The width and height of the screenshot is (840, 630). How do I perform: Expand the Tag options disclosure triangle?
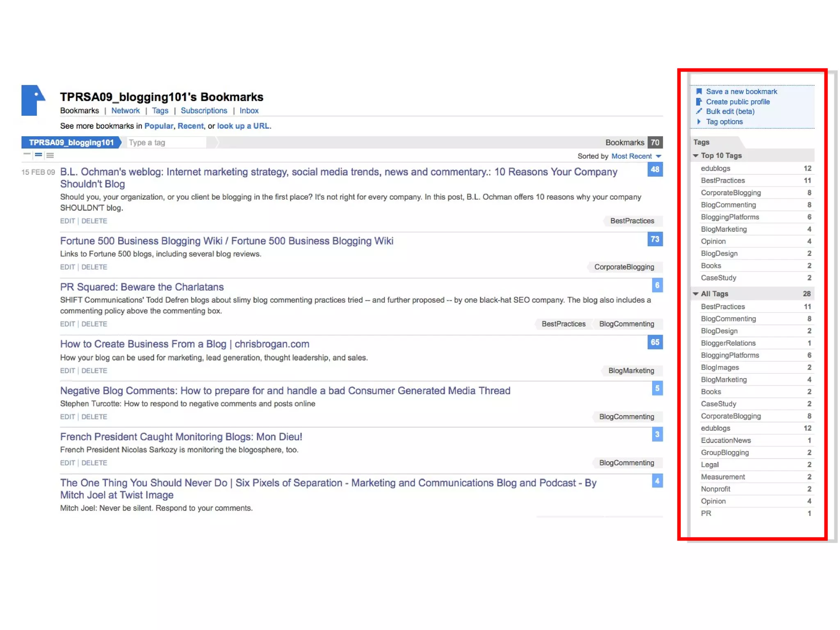click(699, 122)
